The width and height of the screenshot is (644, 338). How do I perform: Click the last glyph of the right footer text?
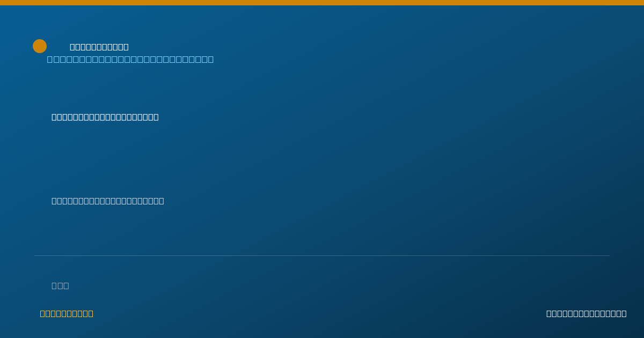[624, 313]
